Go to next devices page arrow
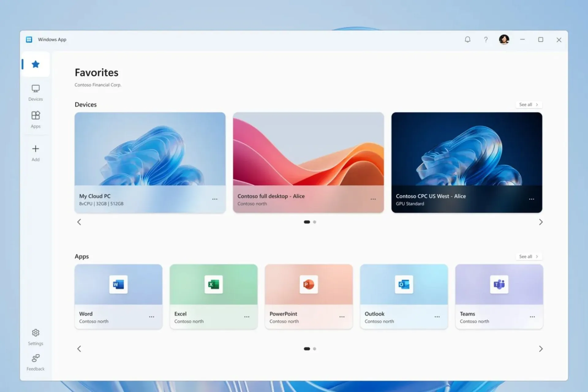Viewport: 588px width, 392px height. tap(541, 222)
